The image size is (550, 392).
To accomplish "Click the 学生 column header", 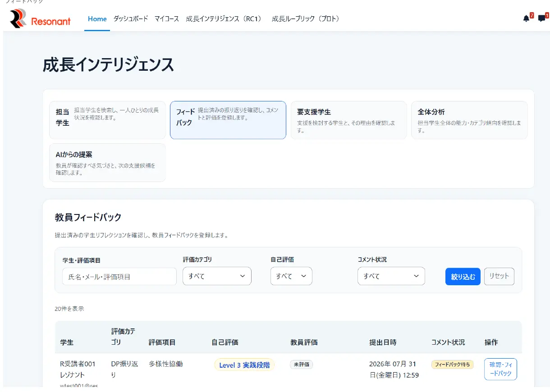I will point(67,342).
